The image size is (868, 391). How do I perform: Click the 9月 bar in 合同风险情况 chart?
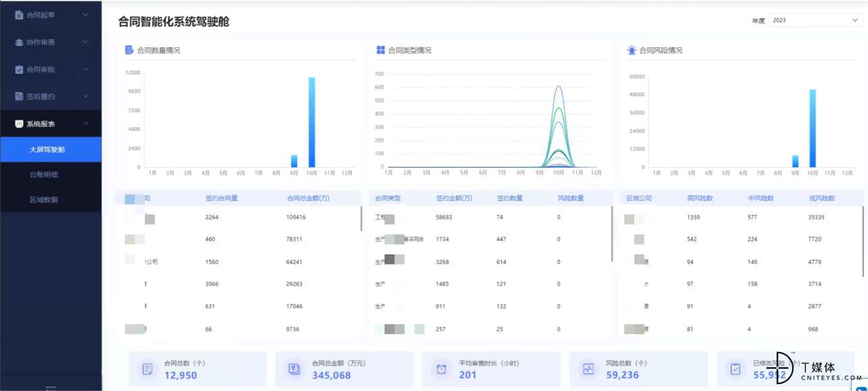pos(795,162)
